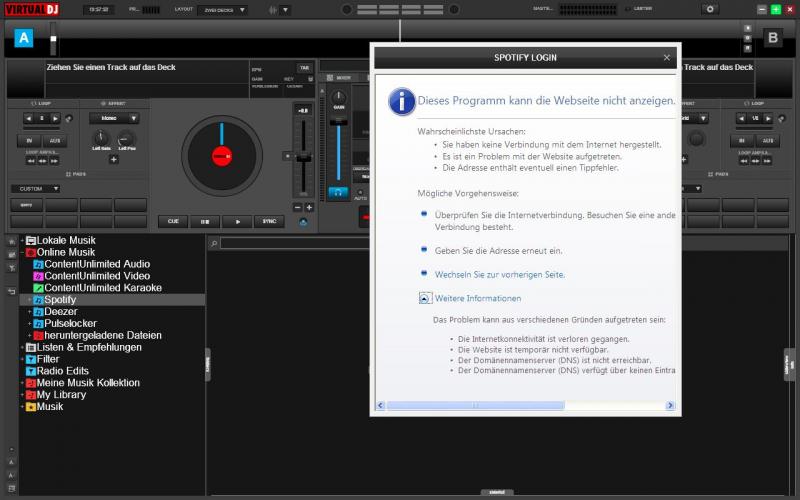The width and height of the screenshot is (800, 500).
Task: Click the horizontal scrollbar thumb in dialog
Action: [475, 406]
